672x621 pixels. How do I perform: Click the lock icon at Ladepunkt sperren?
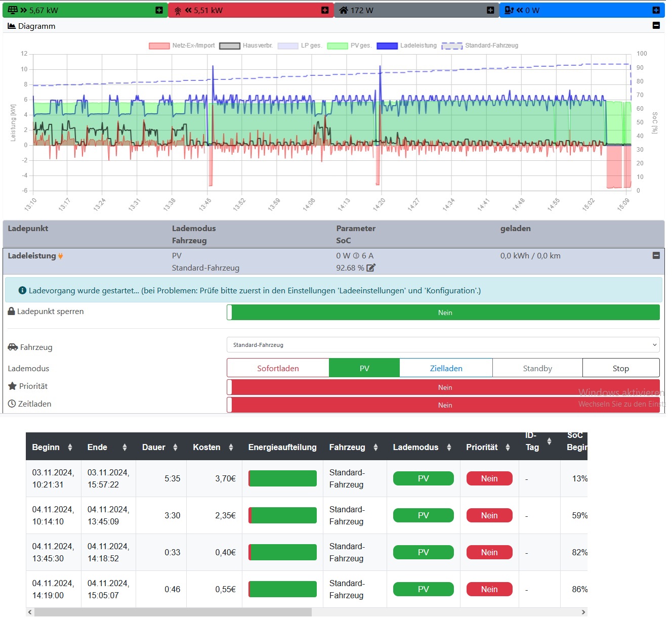click(x=11, y=311)
